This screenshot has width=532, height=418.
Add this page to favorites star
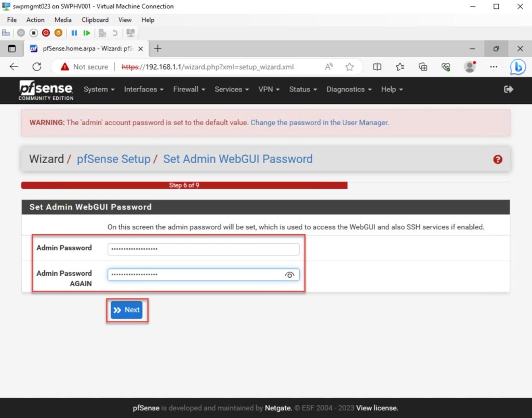pos(350,67)
